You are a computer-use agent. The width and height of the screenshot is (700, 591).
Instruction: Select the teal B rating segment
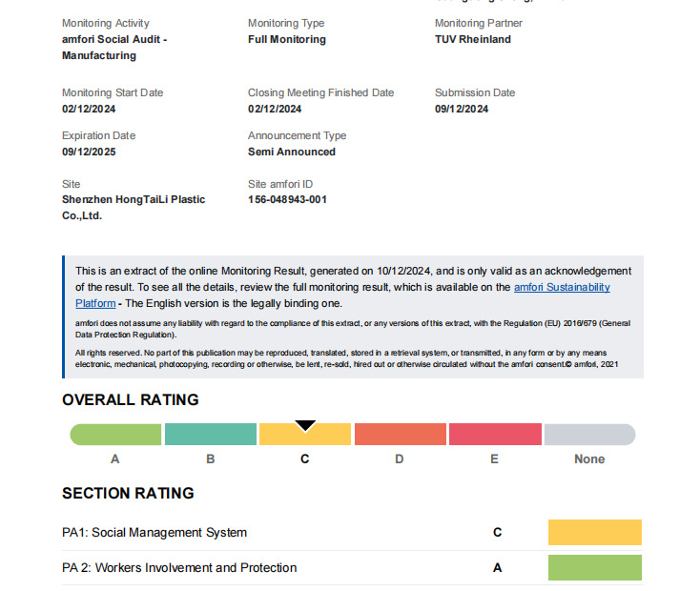[211, 435]
